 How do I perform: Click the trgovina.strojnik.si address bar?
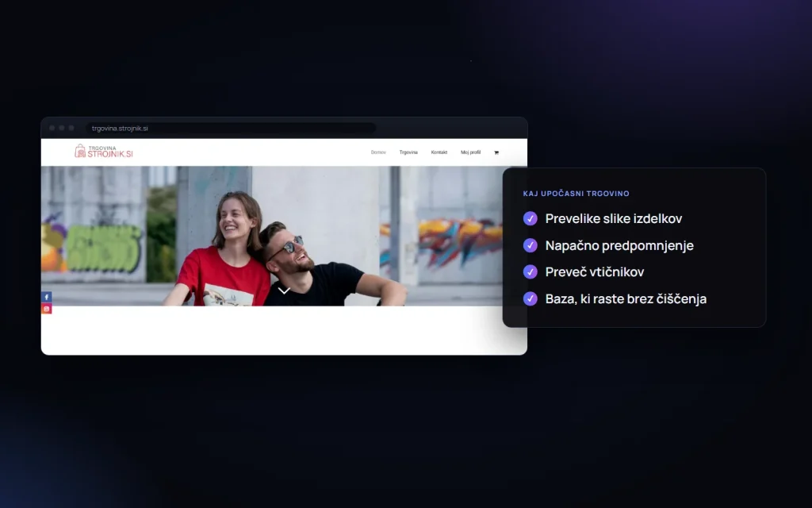pyautogui.click(x=231, y=128)
